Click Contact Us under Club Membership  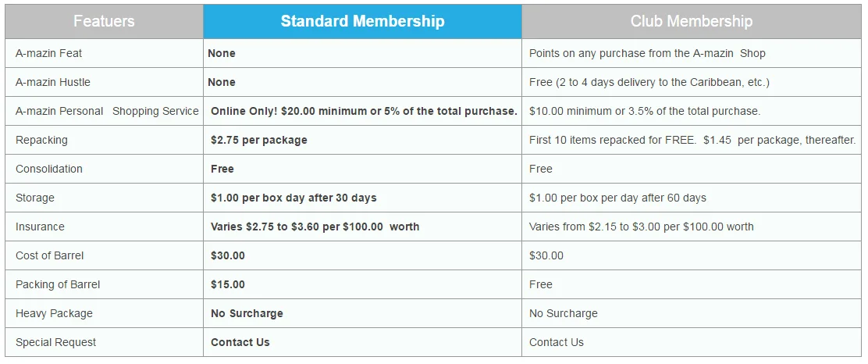556,342
